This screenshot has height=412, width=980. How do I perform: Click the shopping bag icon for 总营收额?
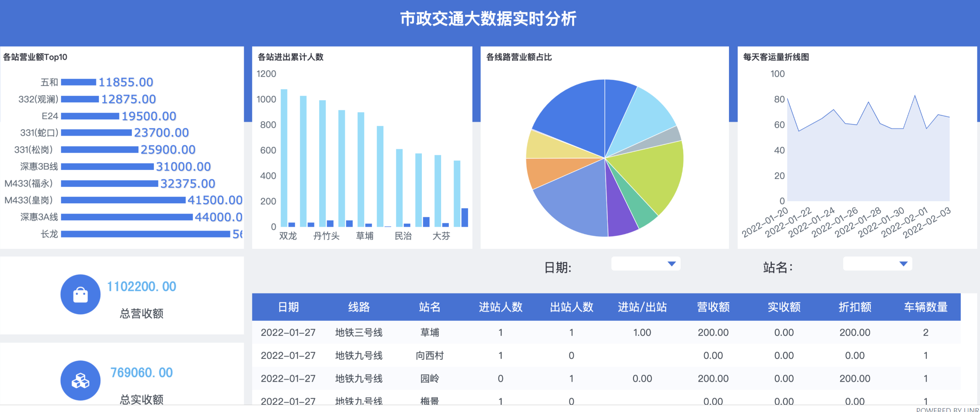coord(80,294)
